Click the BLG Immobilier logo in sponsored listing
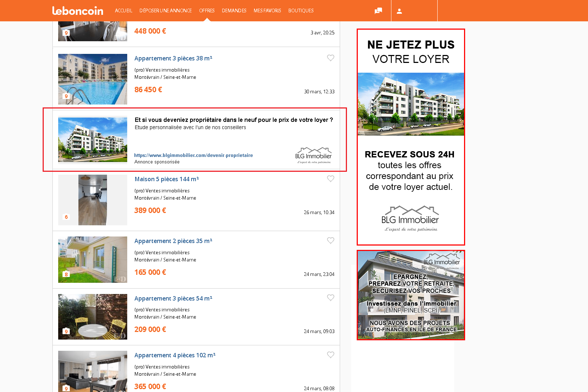The width and height of the screenshot is (588, 392). coord(313,155)
